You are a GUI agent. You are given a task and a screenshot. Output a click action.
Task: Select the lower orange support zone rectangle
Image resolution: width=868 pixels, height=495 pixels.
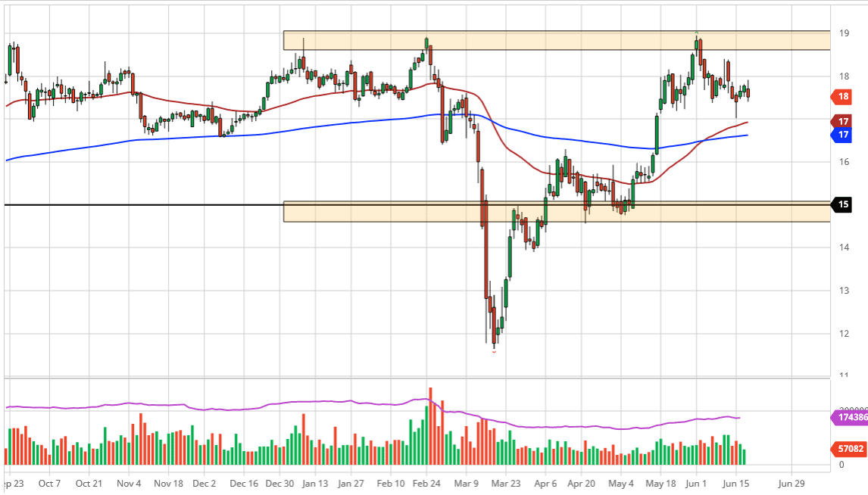(556, 212)
